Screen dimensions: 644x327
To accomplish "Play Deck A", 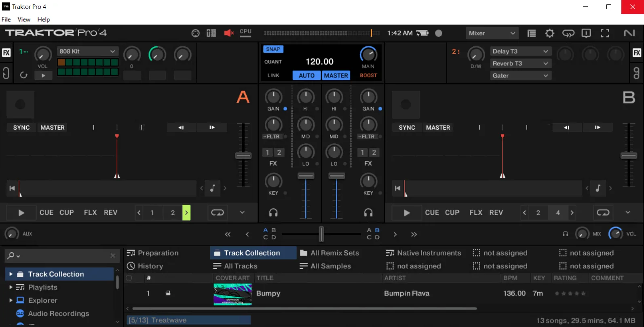I will click(21, 213).
